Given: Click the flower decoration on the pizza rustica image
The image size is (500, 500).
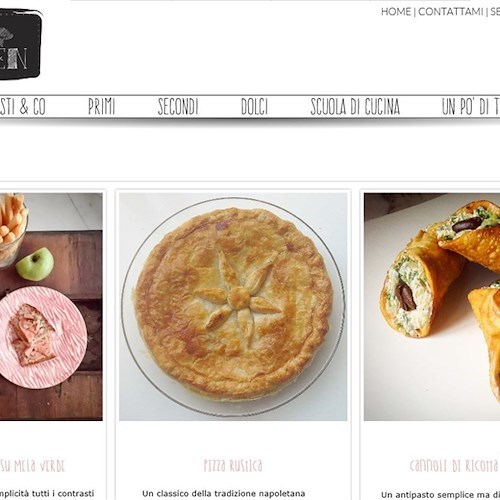Looking at the screenshot, I should pyautogui.click(x=238, y=297).
